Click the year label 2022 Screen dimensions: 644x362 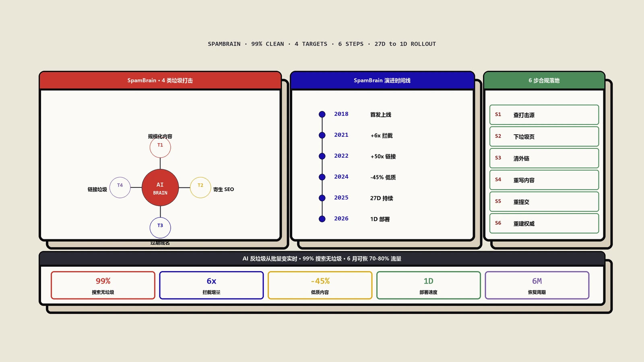tap(341, 156)
